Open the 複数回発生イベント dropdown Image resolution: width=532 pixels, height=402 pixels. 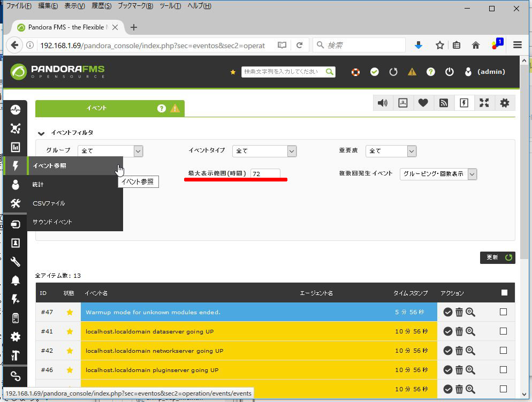pyautogui.click(x=438, y=174)
